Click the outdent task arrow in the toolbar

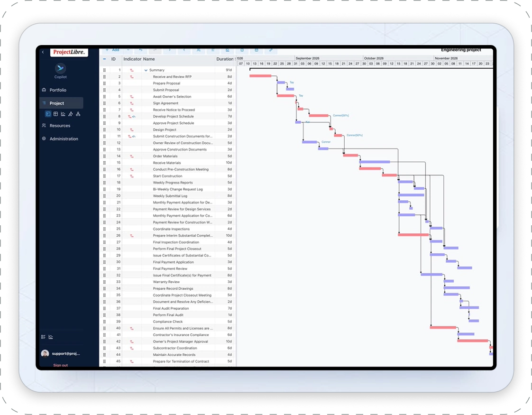(184, 50)
